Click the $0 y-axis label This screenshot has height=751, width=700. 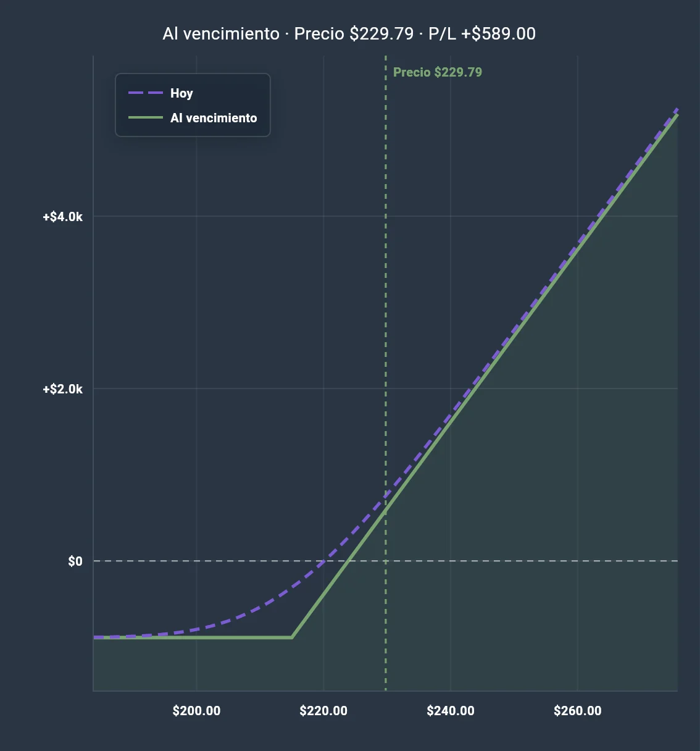75,561
